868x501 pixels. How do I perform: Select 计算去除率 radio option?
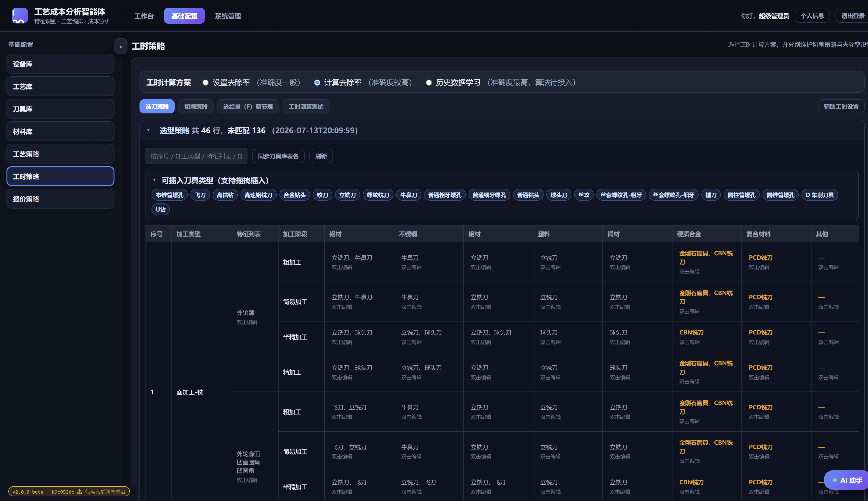coord(317,83)
